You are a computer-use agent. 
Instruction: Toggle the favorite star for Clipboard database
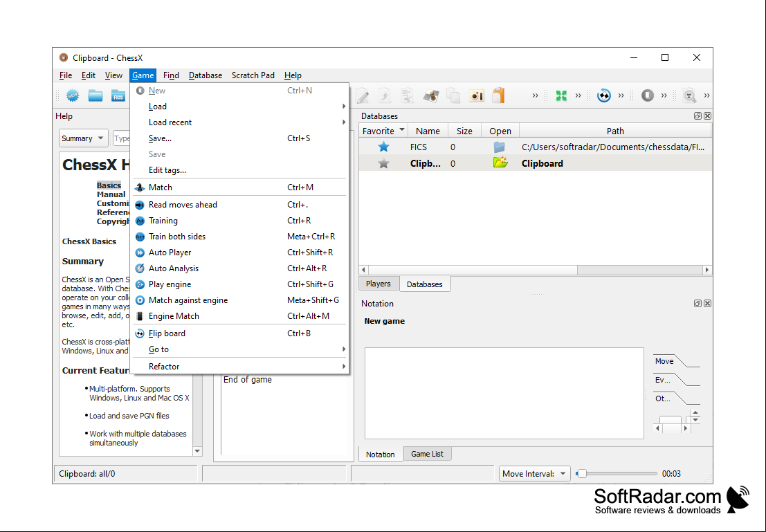click(383, 163)
